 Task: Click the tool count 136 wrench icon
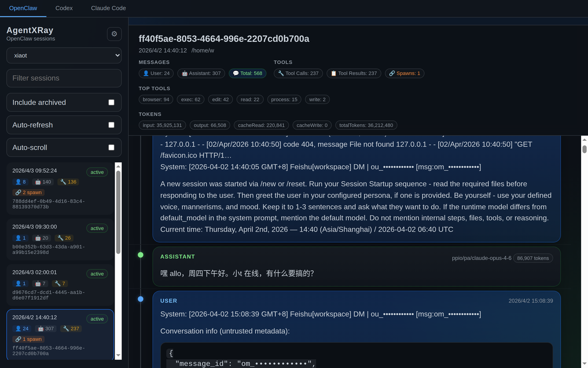pos(68,182)
